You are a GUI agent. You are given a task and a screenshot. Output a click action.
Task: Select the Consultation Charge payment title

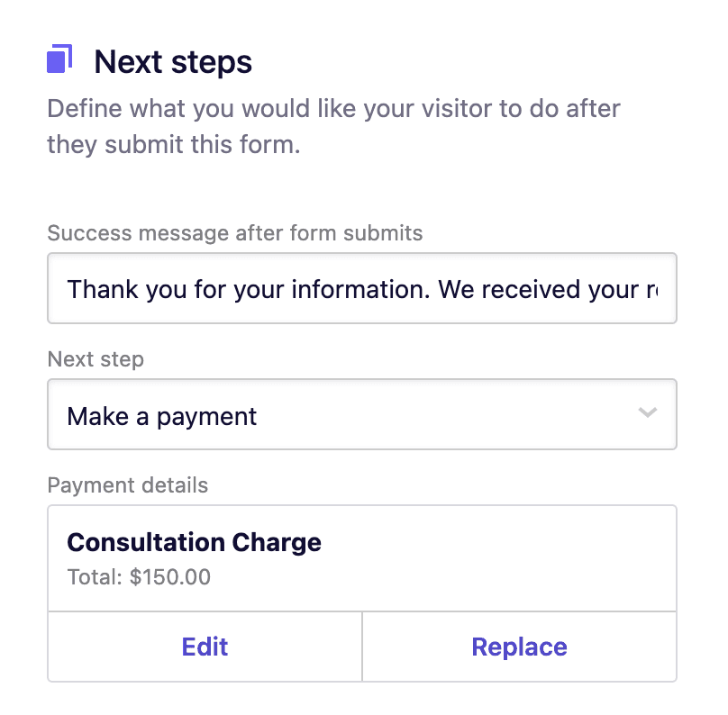pyautogui.click(x=194, y=542)
